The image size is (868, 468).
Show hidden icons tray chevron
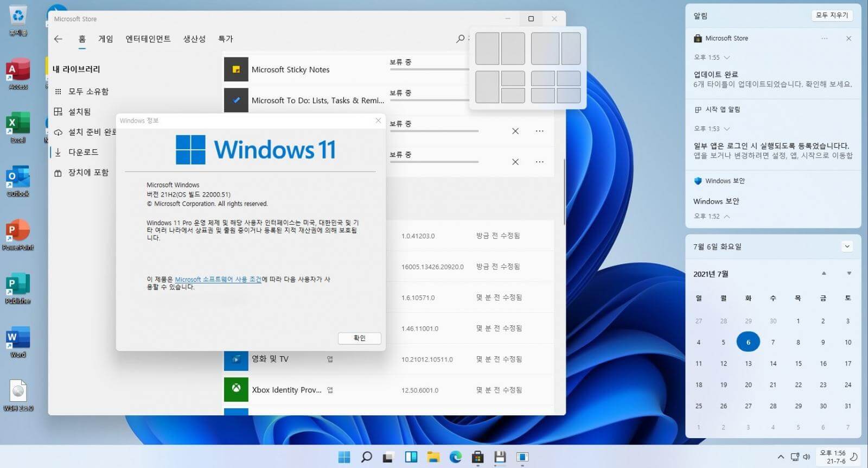tap(781, 457)
